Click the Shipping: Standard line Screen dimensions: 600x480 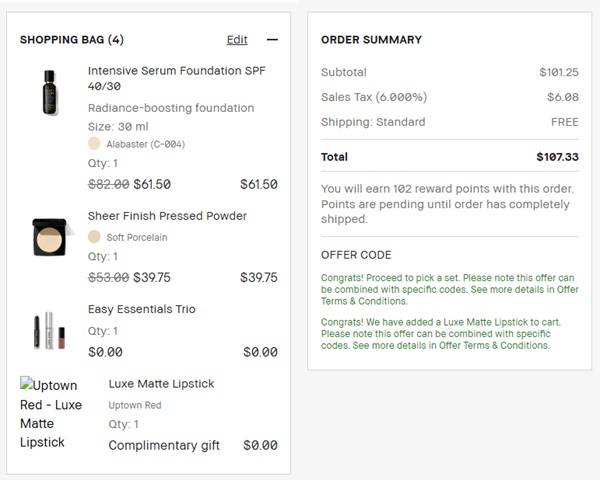(x=373, y=122)
